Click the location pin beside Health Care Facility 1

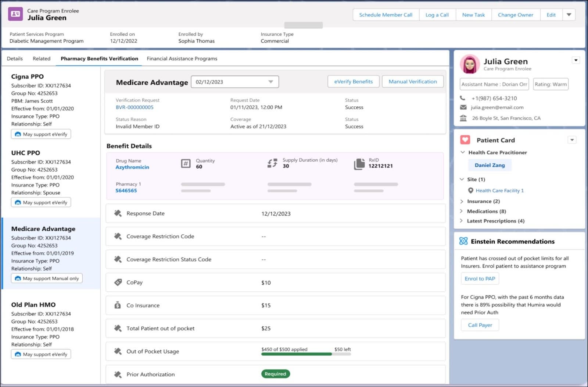tap(471, 191)
